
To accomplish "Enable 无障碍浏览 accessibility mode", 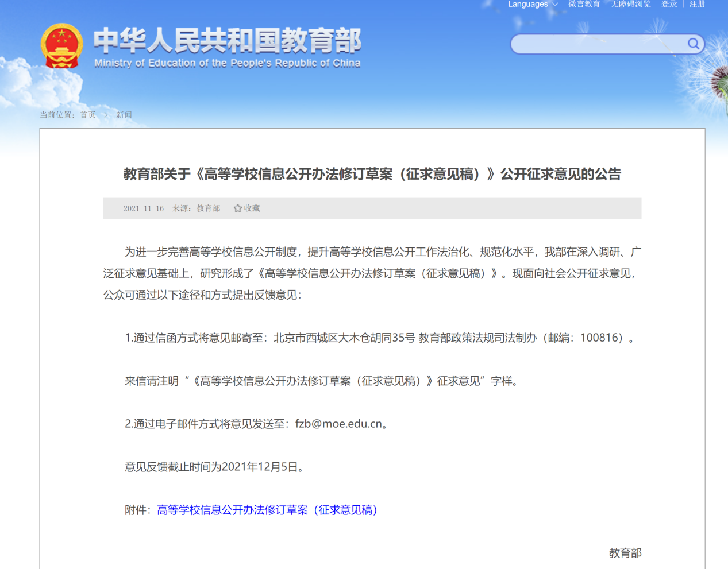I will (x=630, y=5).
